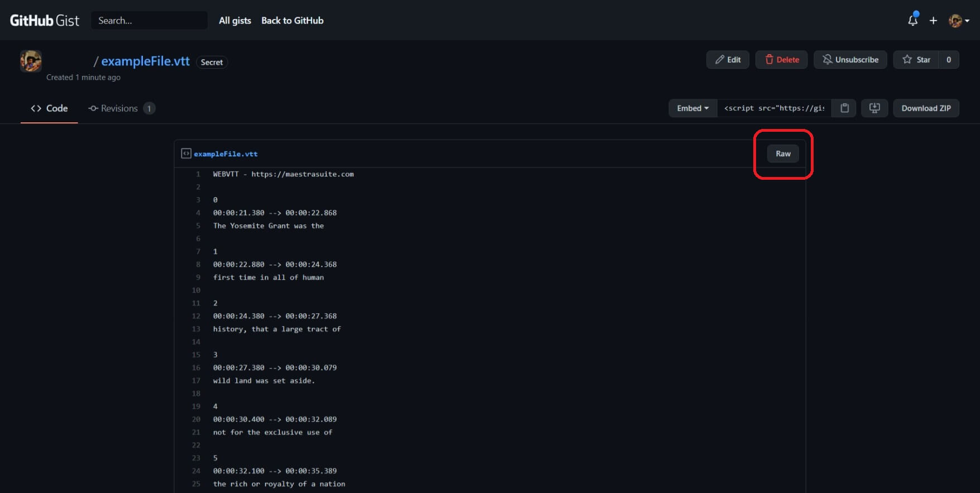
Task: Click timestamp "00:00:32.100 --> 00:00:35.389"
Action: [275, 471]
